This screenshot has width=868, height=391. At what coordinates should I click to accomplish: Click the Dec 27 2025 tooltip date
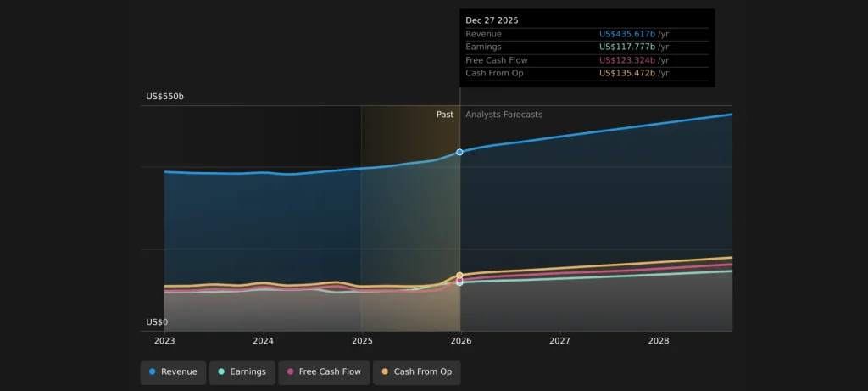pyautogui.click(x=492, y=20)
